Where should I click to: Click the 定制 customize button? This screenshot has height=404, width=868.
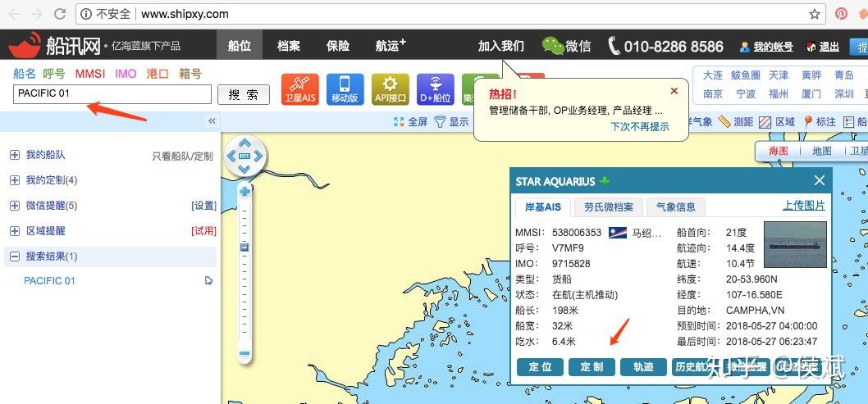click(592, 367)
